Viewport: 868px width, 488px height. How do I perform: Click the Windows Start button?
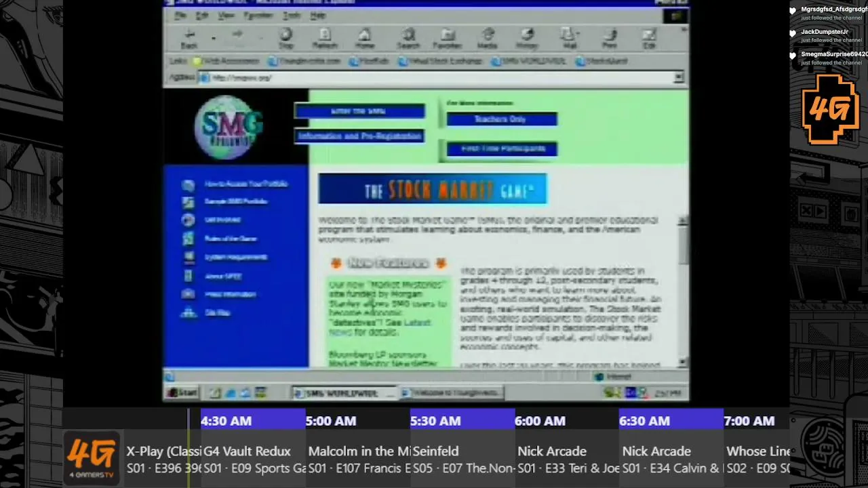tap(182, 393)
